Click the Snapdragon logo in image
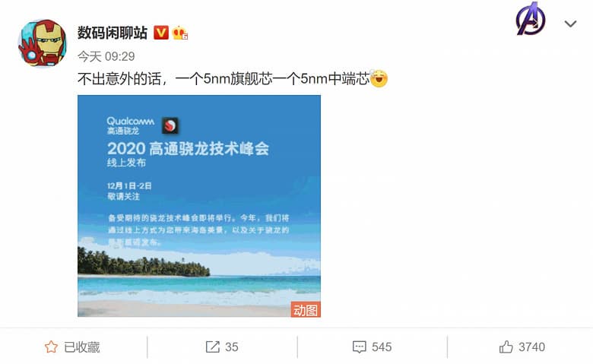Screen dimensions: 593x364 tap(170, 125)
